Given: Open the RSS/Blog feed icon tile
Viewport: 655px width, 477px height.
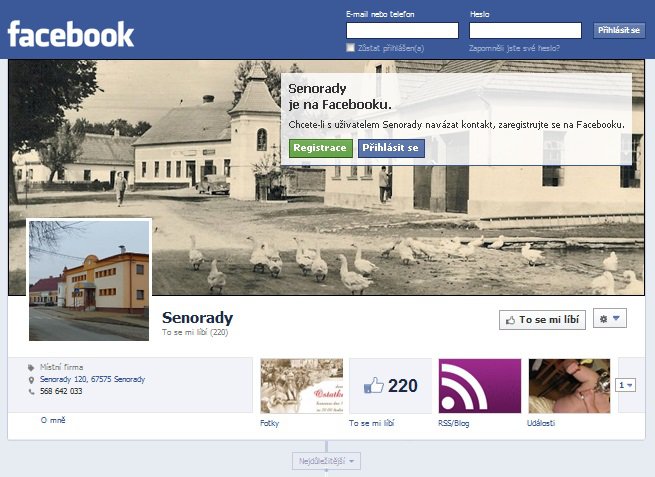Looking at the screenshot, I should point(480,386).
